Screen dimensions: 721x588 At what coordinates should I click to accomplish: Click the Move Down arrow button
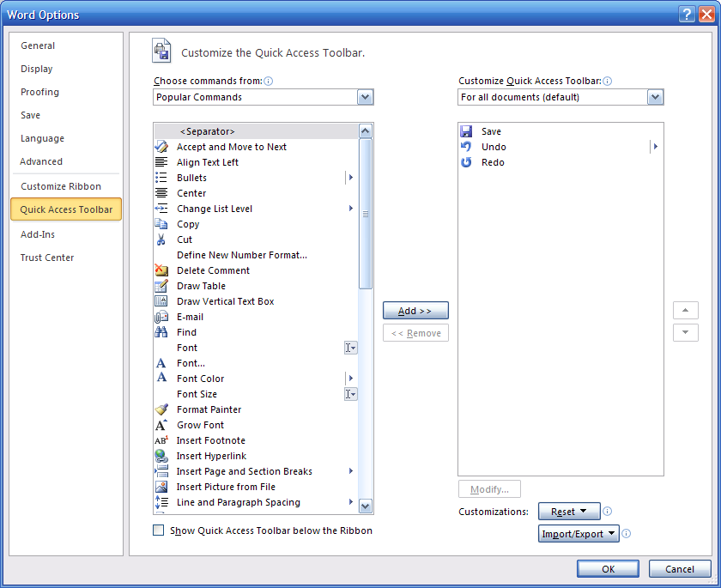point(686,332)
